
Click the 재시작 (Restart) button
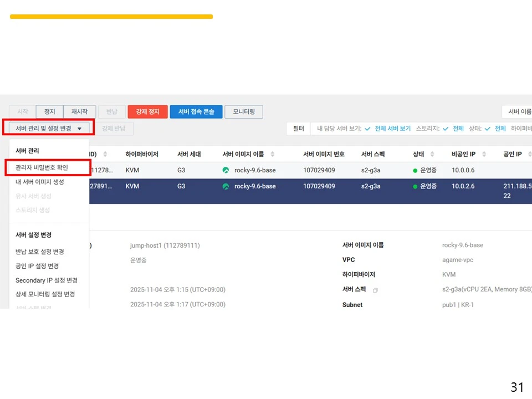[x=79, y=111]
